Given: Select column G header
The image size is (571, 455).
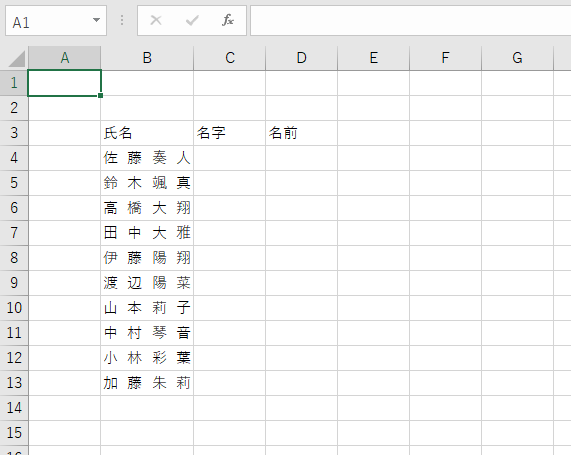Looking at the screenshot, I should (517, 58).
